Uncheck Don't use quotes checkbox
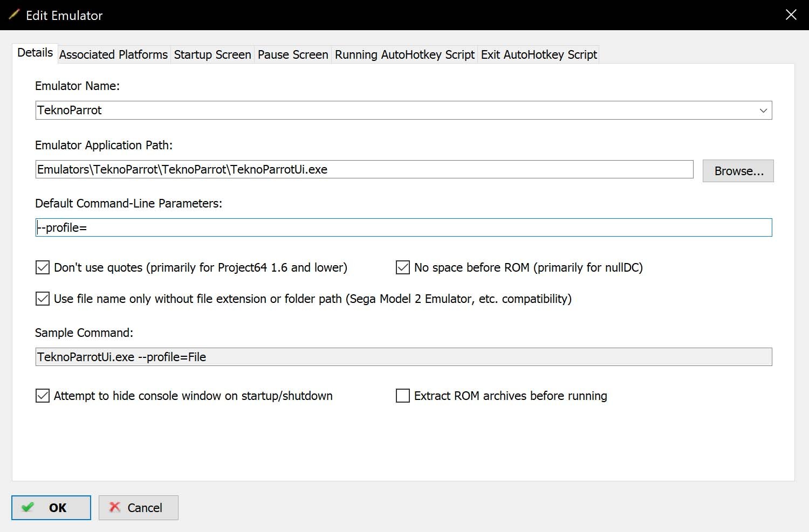The height and width of the screenshot is (532, 809). tap(43, 267)
